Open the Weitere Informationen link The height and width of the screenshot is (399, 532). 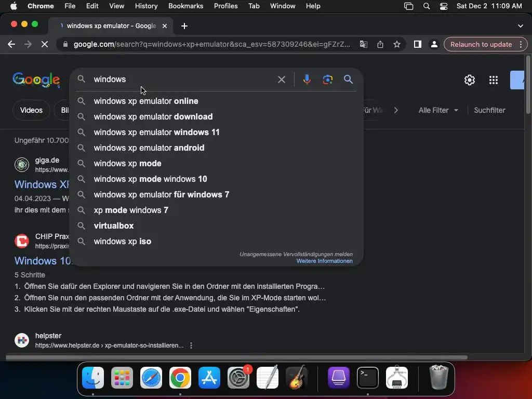324,261
